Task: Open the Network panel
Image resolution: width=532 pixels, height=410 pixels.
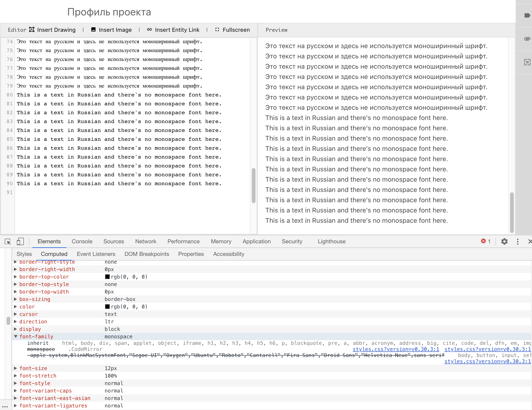Action: (x=145, y=241)
